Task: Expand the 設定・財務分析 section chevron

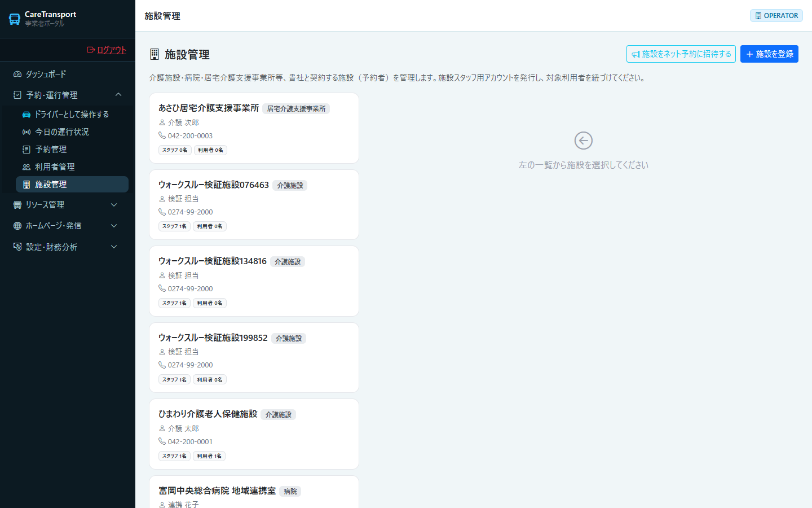Action: (x=114, y=247)
